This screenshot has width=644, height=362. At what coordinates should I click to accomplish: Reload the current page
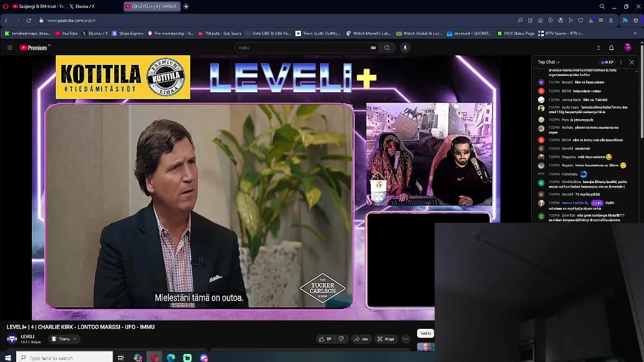pyautogui.click(x=29, y=21)
